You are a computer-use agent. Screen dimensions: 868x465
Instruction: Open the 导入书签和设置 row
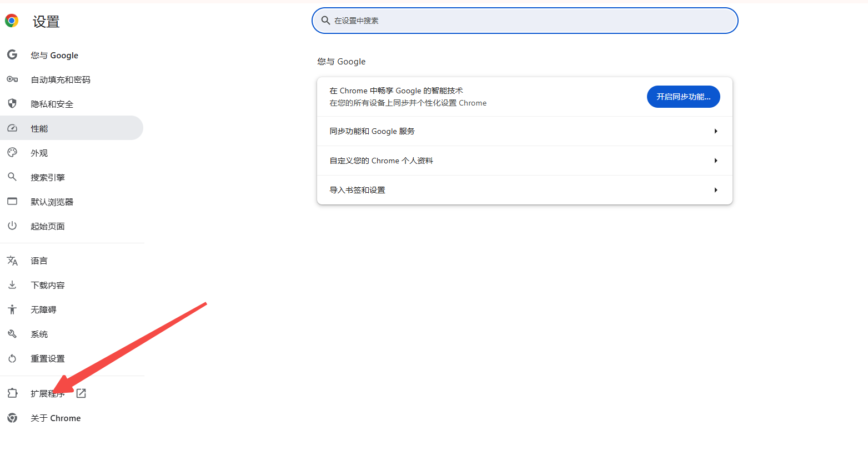525,190
